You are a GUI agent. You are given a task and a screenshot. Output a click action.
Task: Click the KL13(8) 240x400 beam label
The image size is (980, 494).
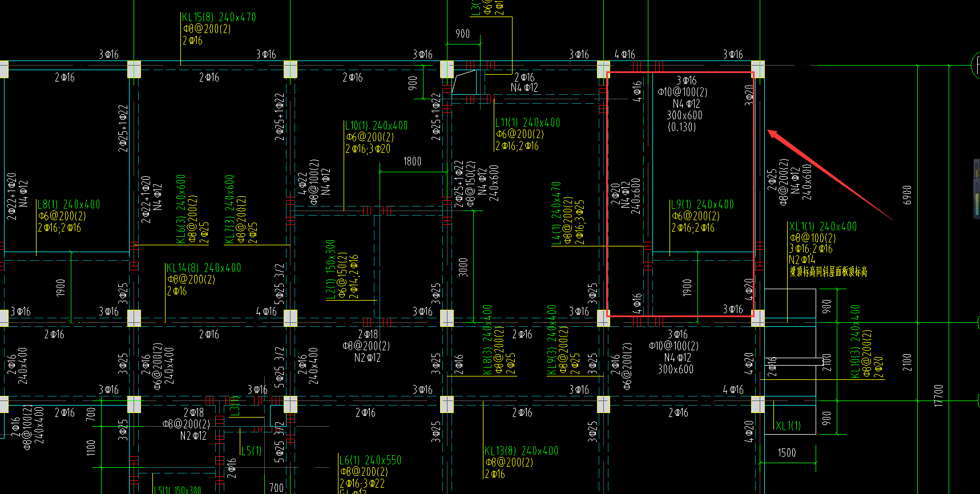[x=522, y=451]
